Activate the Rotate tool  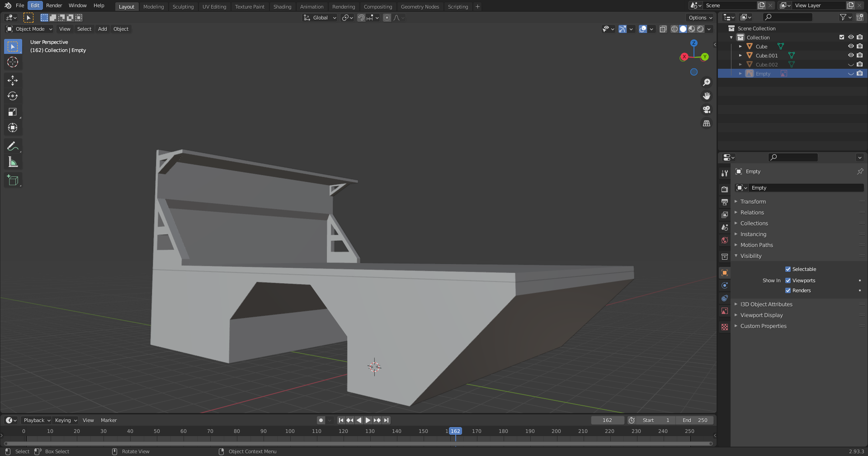point(13,96)
